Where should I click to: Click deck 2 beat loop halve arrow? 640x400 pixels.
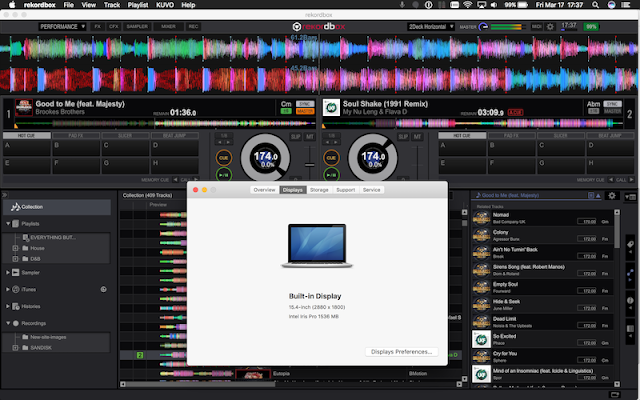pyautogui.click(x=328, y=142)
